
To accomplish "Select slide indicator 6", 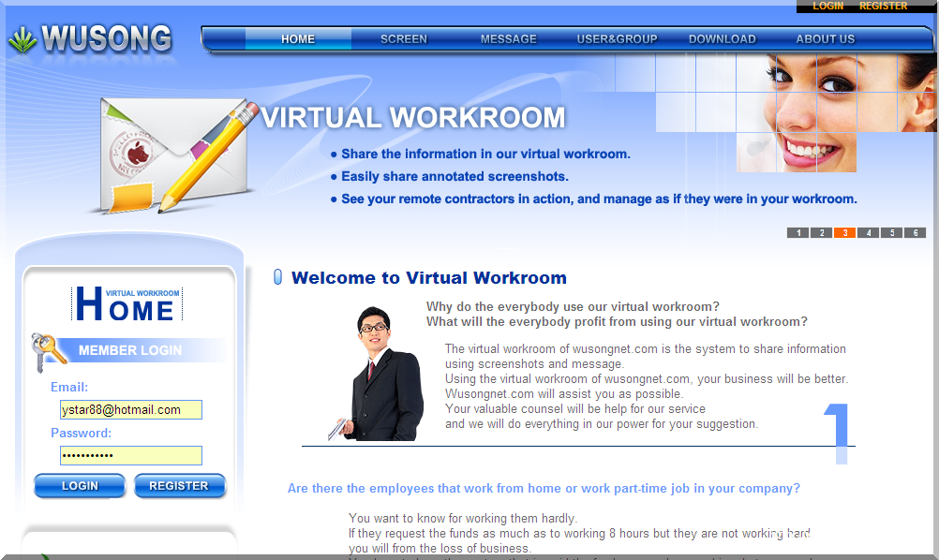I will coord(915,232).
